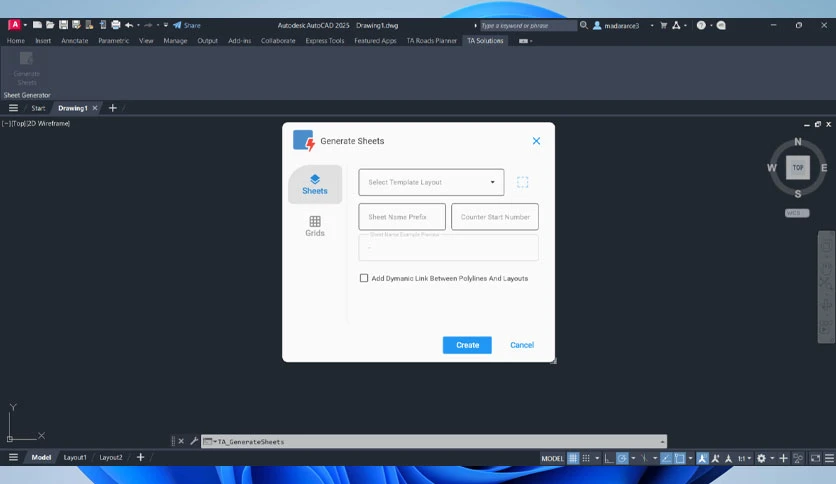Switch to the Grids panel in dialog

[x=315, y=226]
